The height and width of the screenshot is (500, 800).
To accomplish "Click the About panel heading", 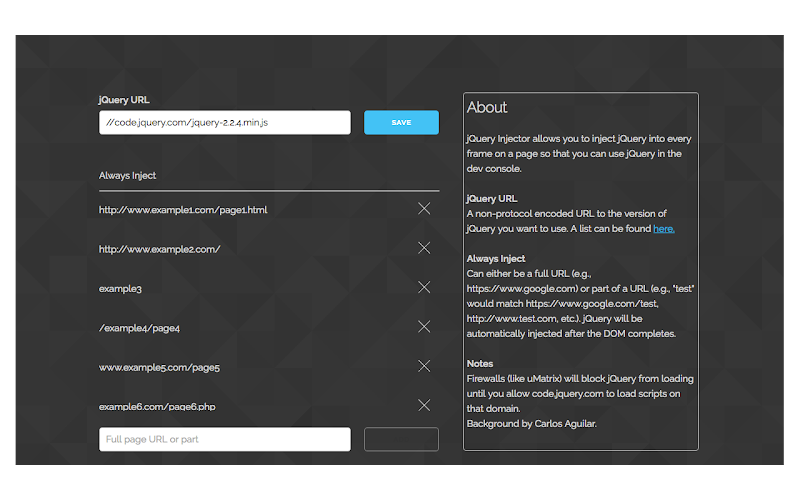I will tap(487, 107).
